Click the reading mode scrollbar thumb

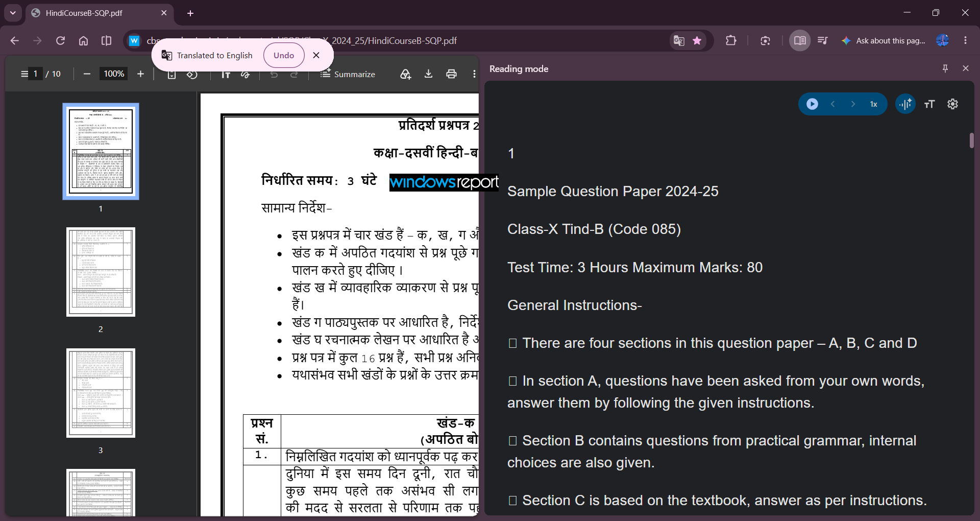point(971,140)
